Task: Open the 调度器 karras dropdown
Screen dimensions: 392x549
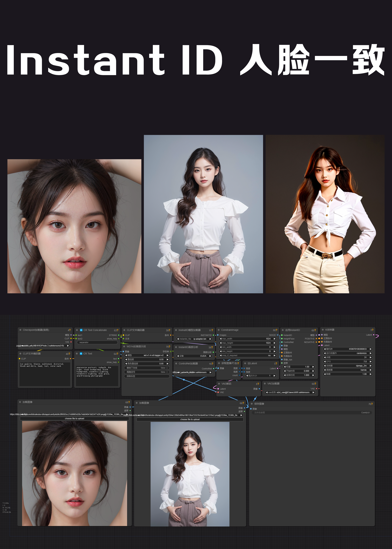Action: click(348, 370)
